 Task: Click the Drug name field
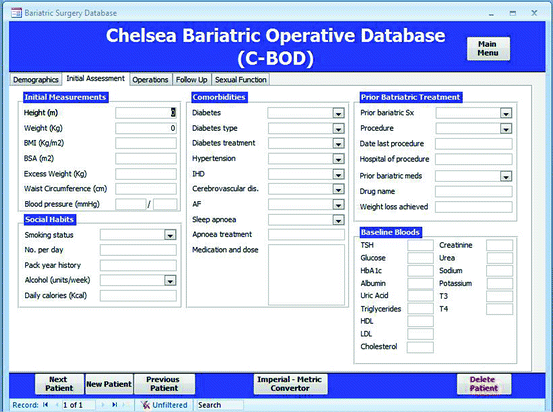(x=474, y=192)
